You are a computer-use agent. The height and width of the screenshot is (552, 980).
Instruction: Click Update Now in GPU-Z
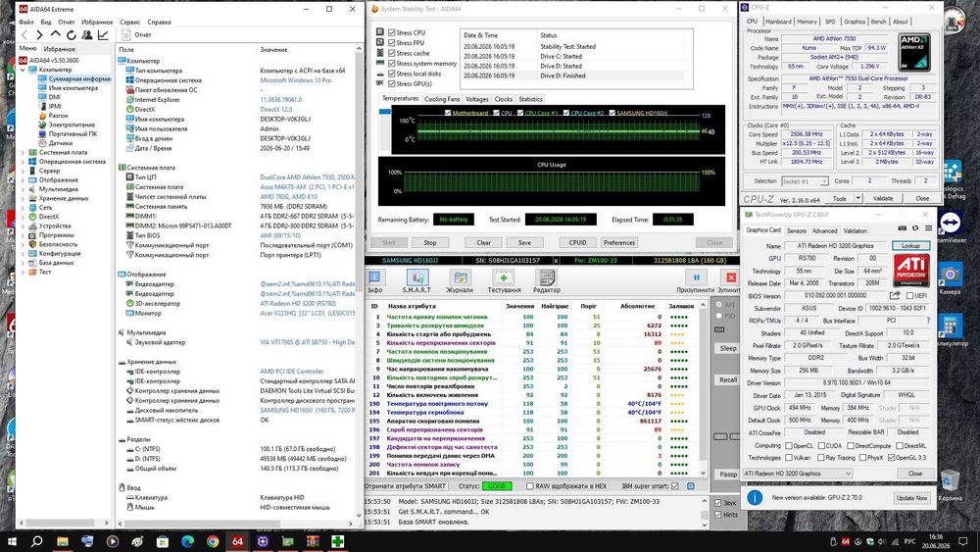(911, 498)
